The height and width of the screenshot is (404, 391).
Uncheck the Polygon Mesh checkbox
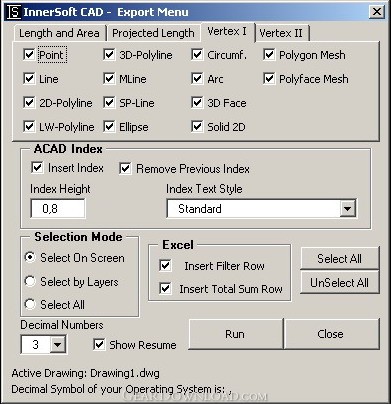click(x=269, y=54)
